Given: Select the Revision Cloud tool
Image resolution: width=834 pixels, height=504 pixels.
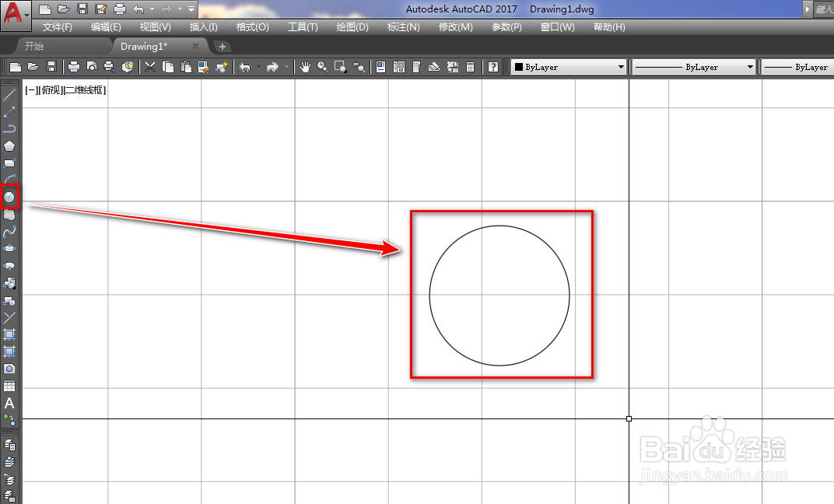Looking at the screenshot, I should [9, 215].
